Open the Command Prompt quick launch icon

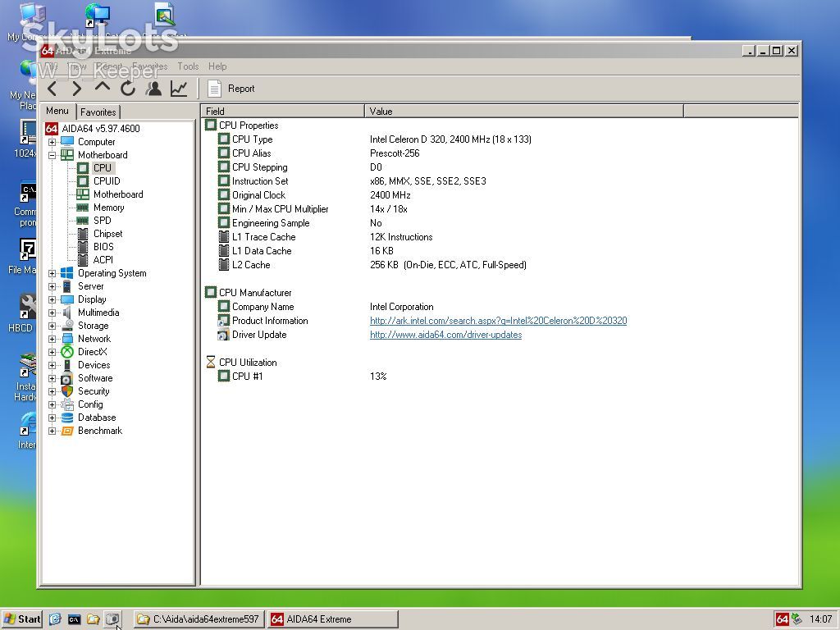(74, 619)
